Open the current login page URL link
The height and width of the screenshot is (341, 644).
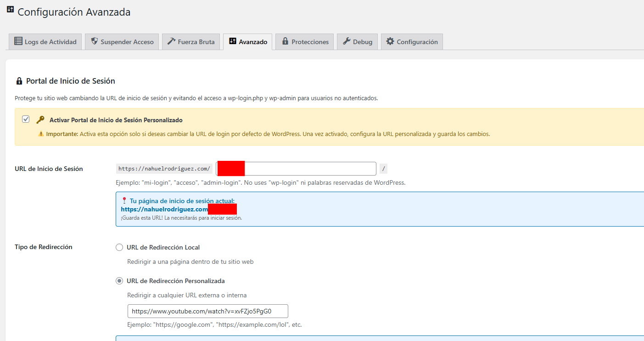(x=164, y=209)
